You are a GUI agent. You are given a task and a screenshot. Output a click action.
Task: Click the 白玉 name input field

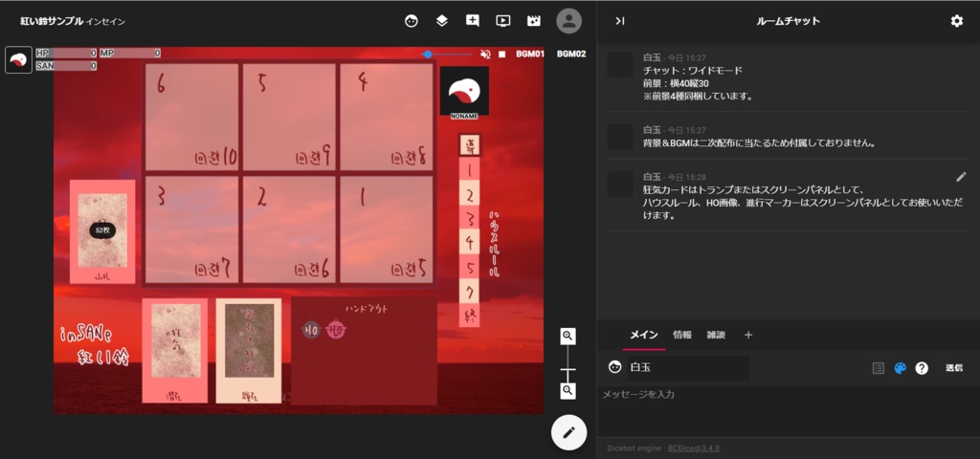tap(687, 368)
